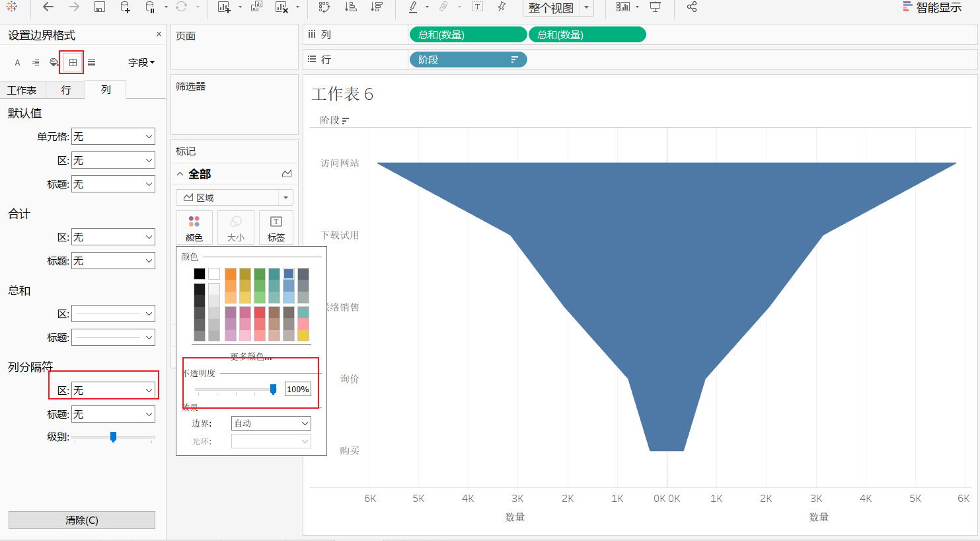Click the 标签 label marks button

tap(276, 228)
